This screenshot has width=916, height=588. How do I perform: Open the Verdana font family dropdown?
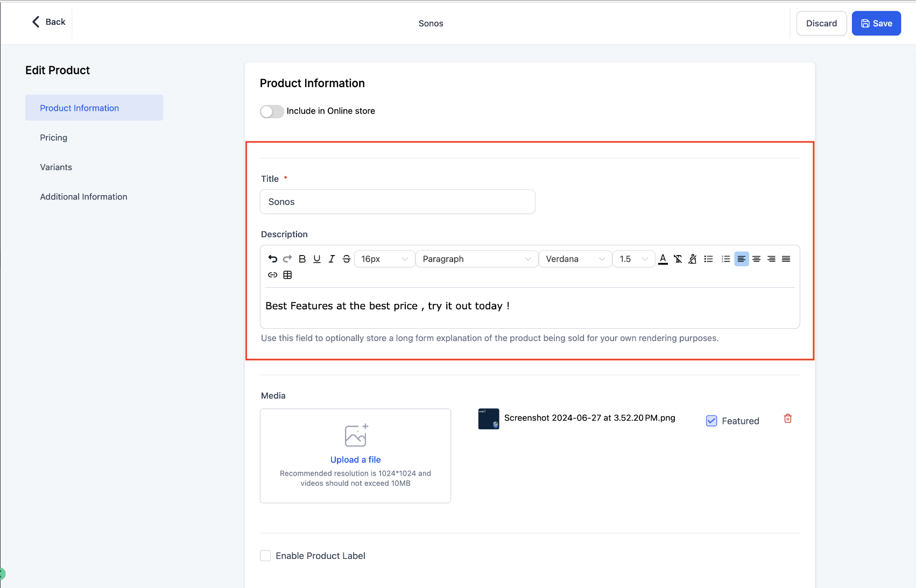pos(575,259)
